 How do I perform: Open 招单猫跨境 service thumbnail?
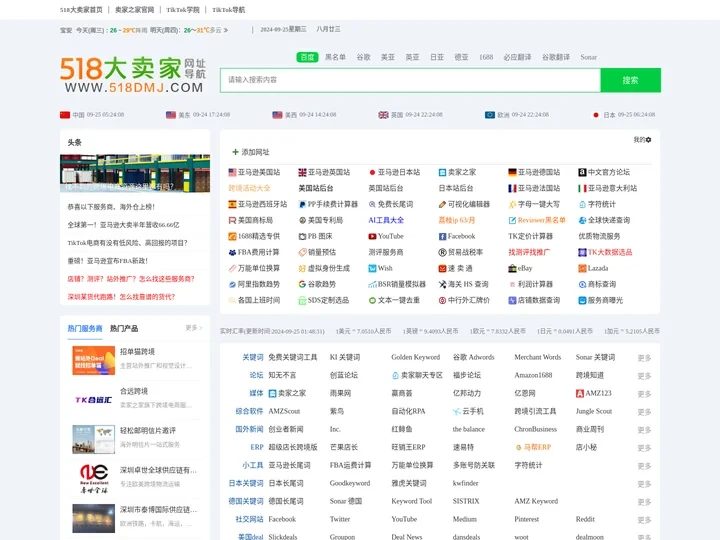tap(94, 360)
